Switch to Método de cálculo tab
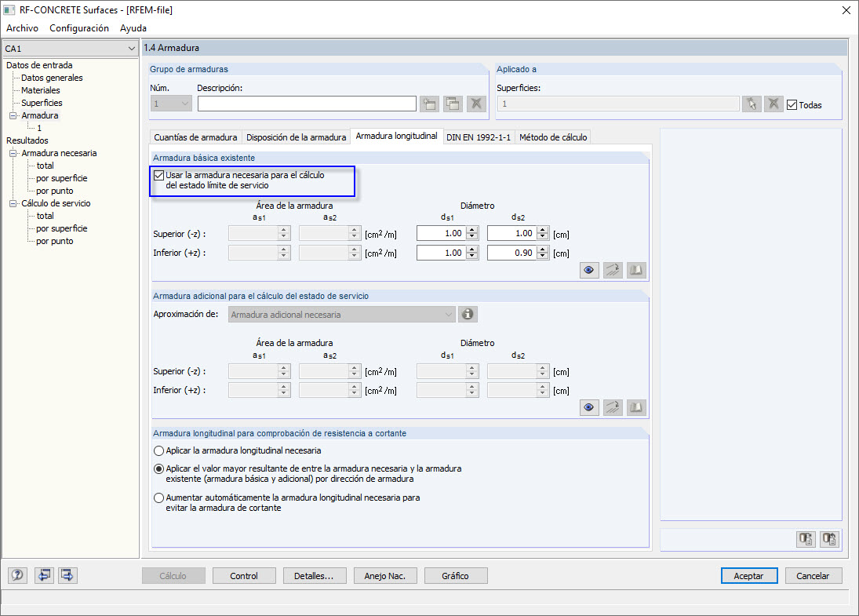 553,137
